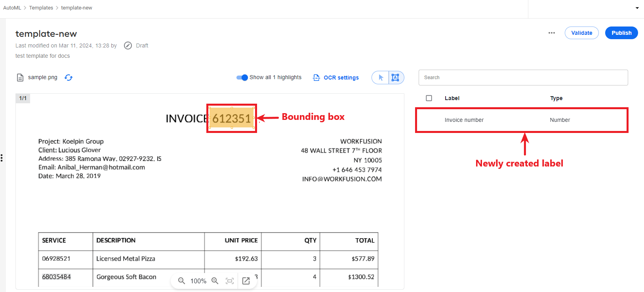
Task: Click the Date: March 28, 2019 line
Action: [70, 176]
